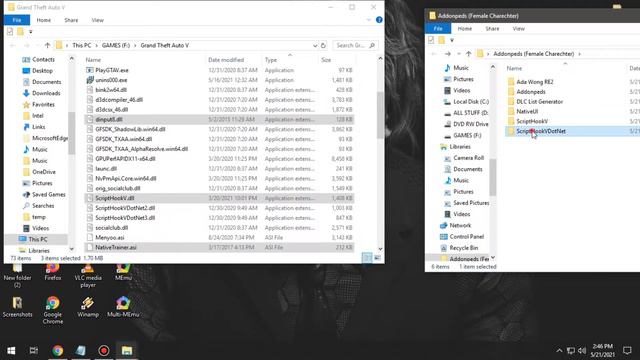640x360 pixels.
Task: Click the Refresh button in GTA V address bar
Action: point(323,45)
